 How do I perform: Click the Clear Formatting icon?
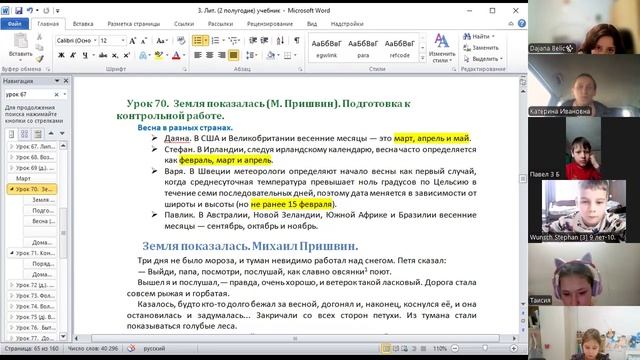click(x=181, y=40)
